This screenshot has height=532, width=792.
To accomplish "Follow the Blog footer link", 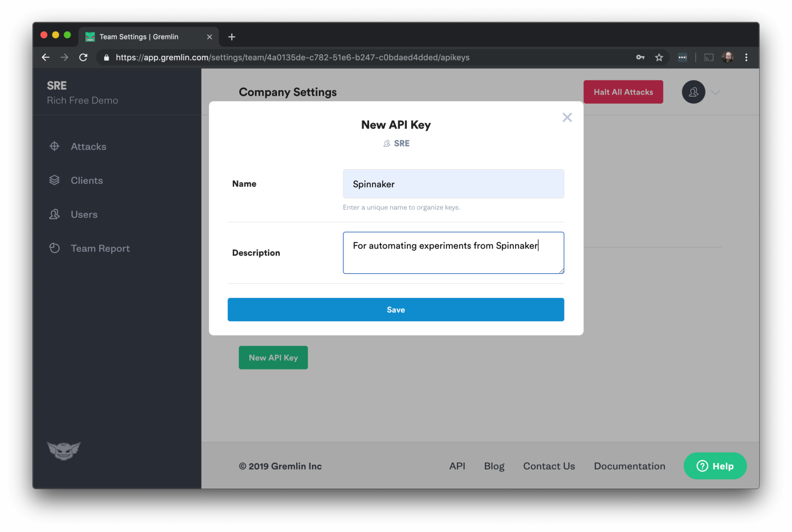I will (494, 466).
